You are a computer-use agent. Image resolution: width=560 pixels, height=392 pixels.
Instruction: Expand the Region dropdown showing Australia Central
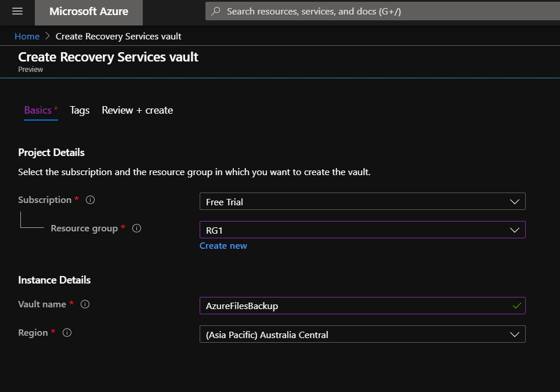point(362,335)
